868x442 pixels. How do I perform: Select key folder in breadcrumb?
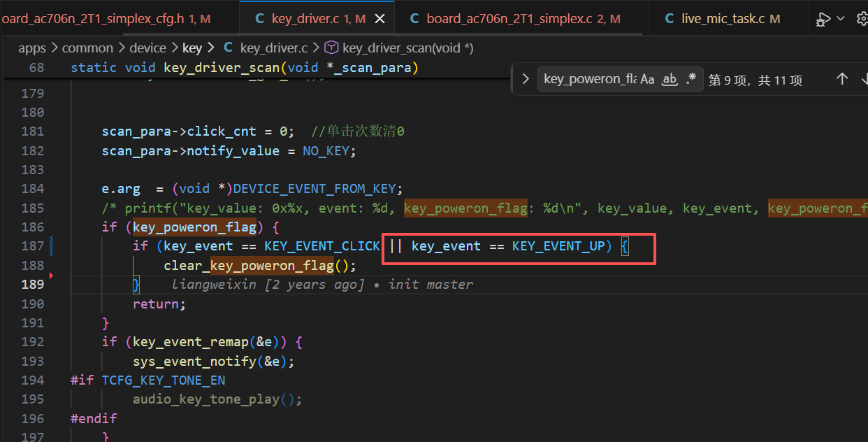tap(192, 48)
